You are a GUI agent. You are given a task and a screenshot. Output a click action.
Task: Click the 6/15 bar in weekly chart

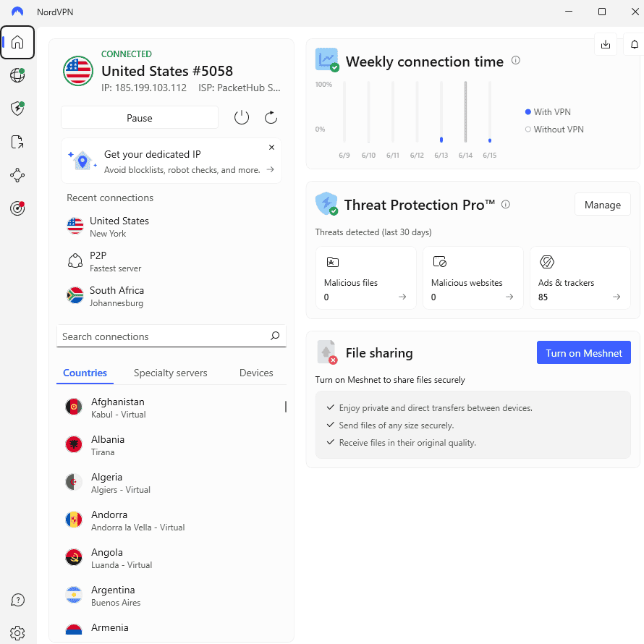(x=490, y=111)
